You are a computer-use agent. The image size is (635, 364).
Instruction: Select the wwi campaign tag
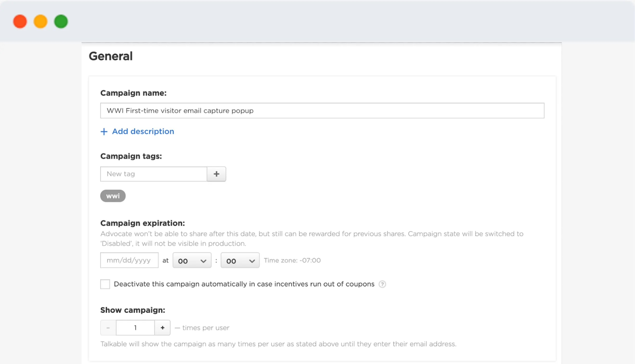point(113,196)
